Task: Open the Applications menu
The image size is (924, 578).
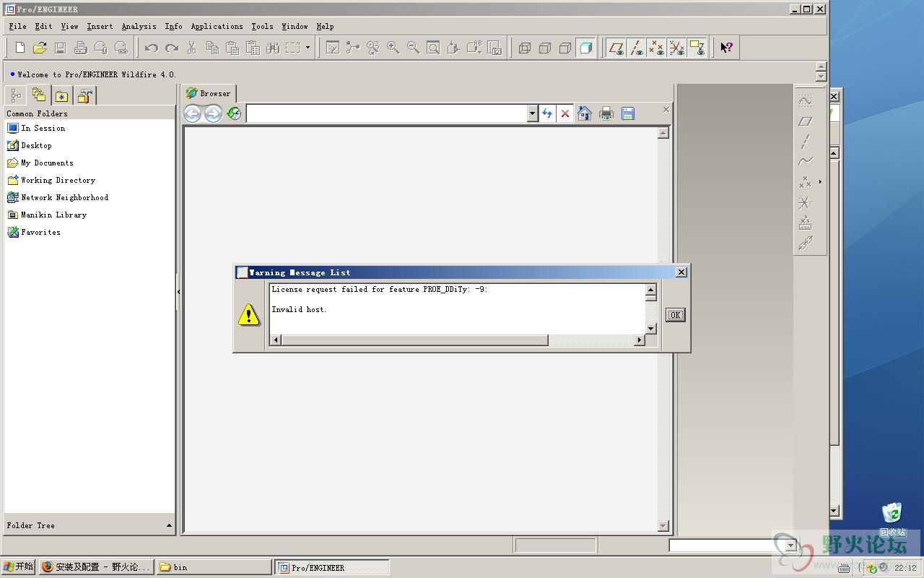Action: point(217,26)
